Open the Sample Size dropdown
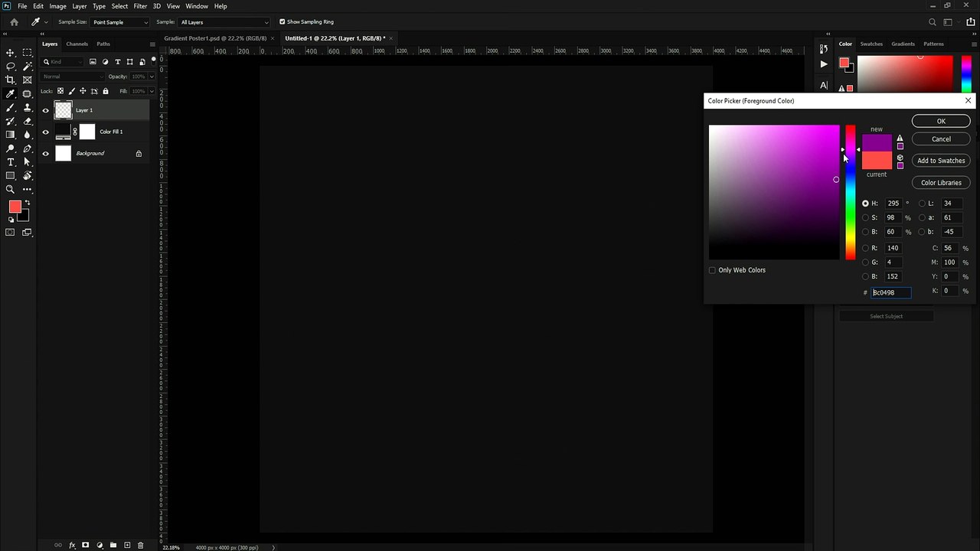The image size is (980, 551). tap(120, 22)
